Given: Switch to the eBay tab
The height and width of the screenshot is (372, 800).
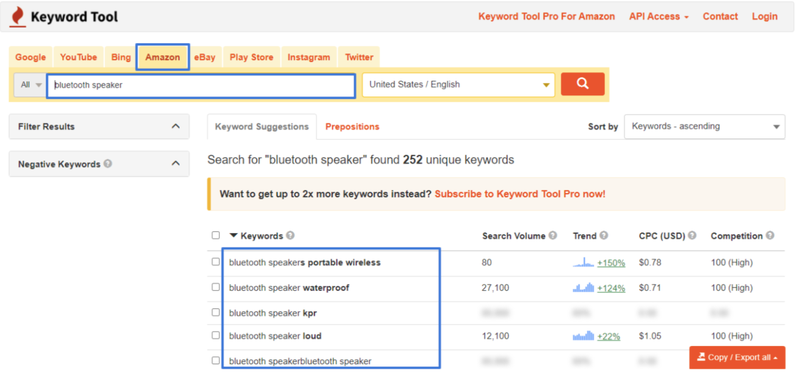Looking at the screenshot, I should click(205, 57).
